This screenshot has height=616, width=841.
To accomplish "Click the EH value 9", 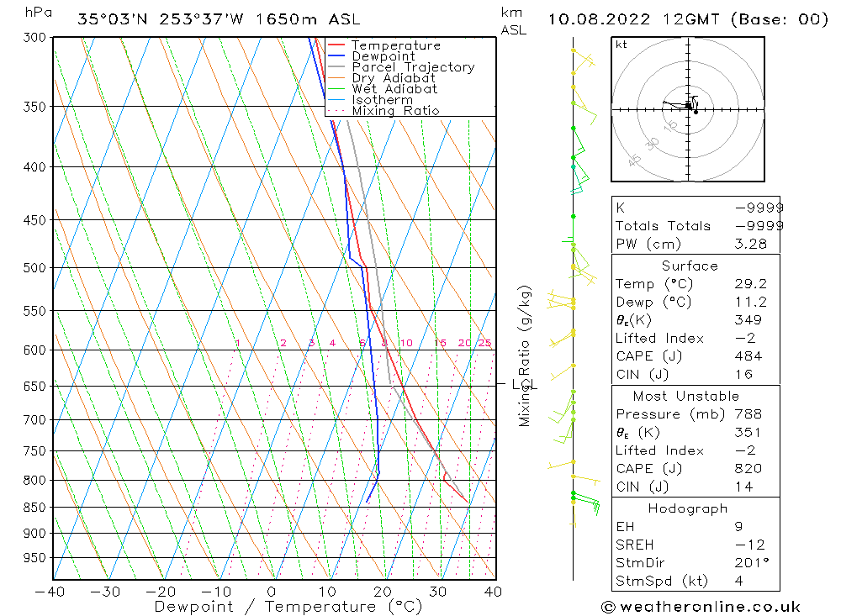I will 738,526.
